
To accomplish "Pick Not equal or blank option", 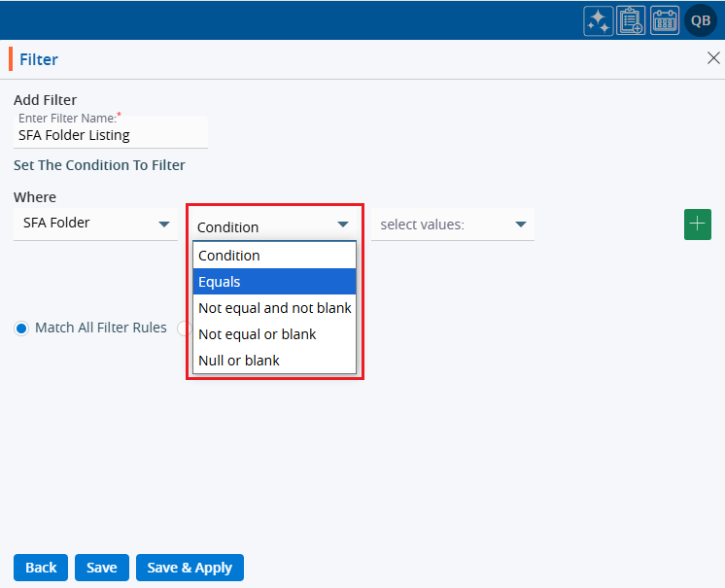I will click(x=274, y=334).
